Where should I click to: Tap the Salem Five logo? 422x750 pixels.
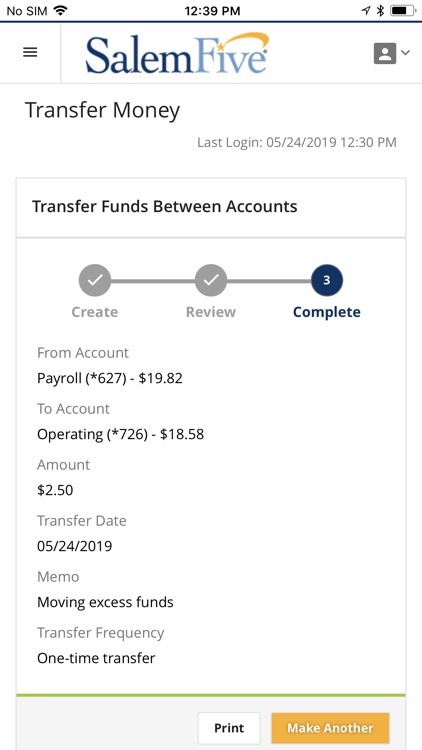click(x=177, y=53)
